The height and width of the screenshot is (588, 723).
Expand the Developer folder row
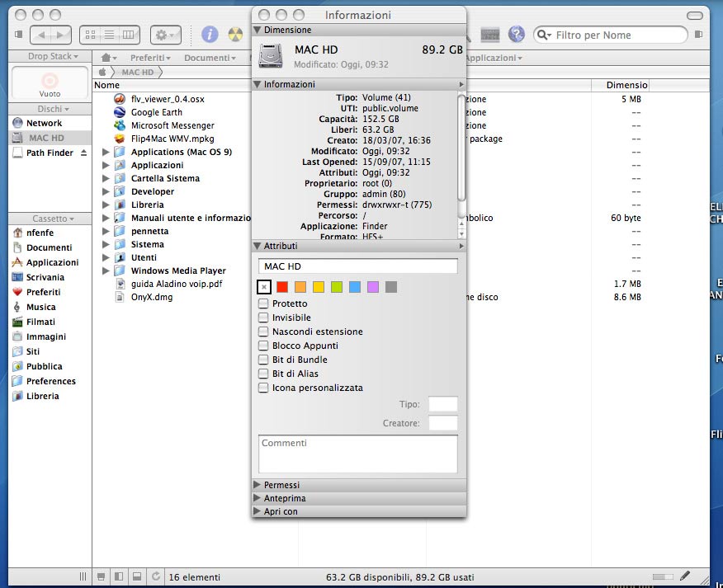(x=106, y=191)
